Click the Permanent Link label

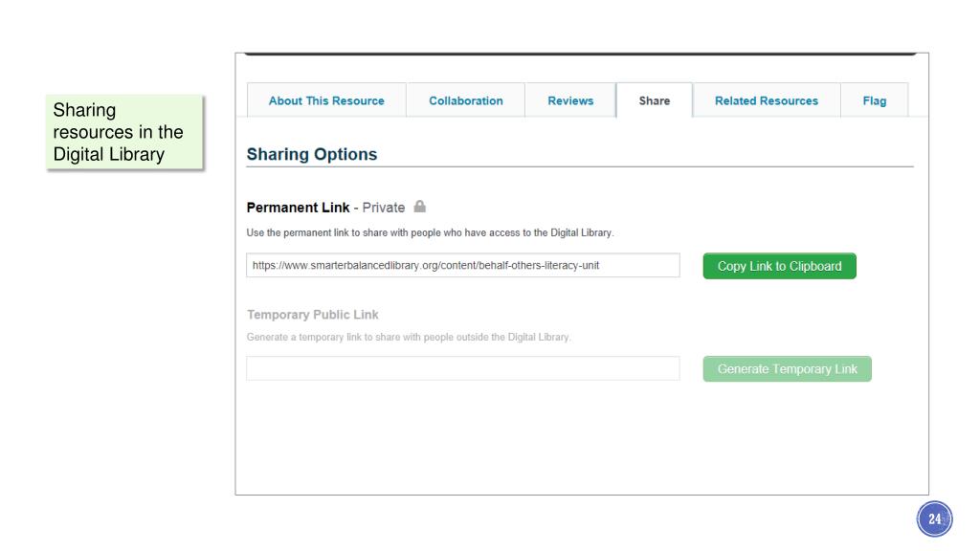tap(299, 208)
